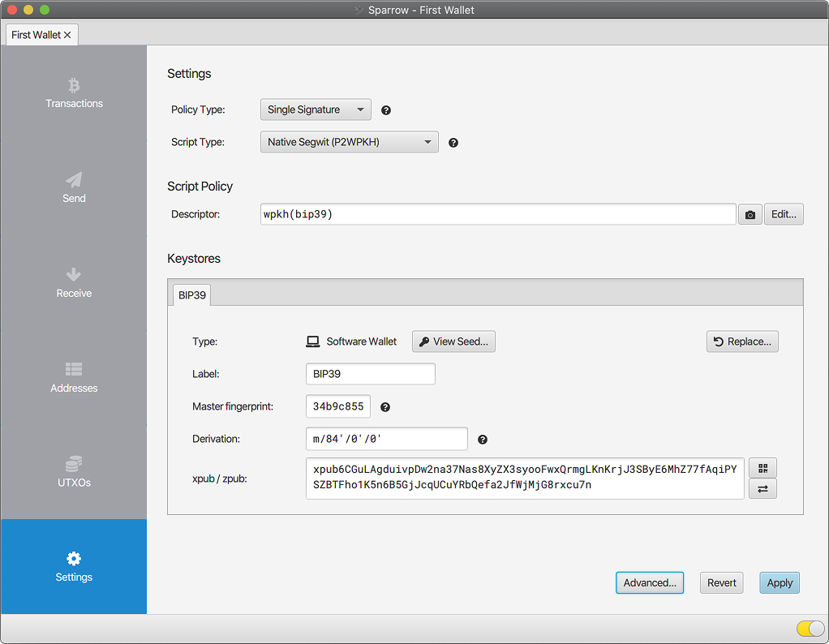Switch xpub/zpub format arrows icon
Viewport: 829px width, 644px height.
click(762, 489)
